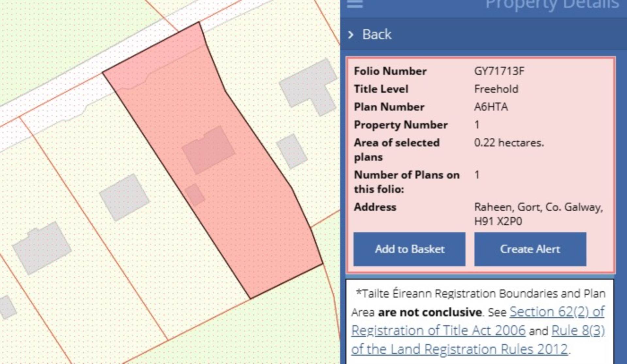Image resolution: width=627 pixels, height=364 pixels.
Task: Click folio number GY71713F text
Action: pos(499,71)
